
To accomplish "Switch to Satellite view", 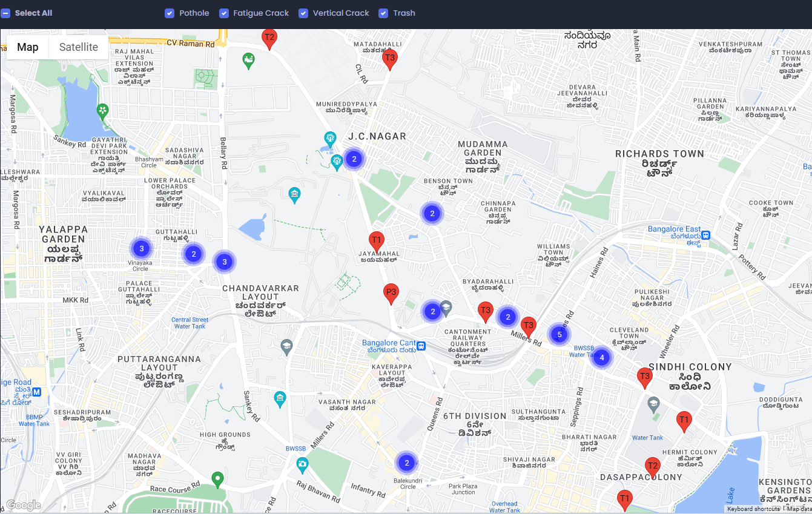I will pos(79,47).
